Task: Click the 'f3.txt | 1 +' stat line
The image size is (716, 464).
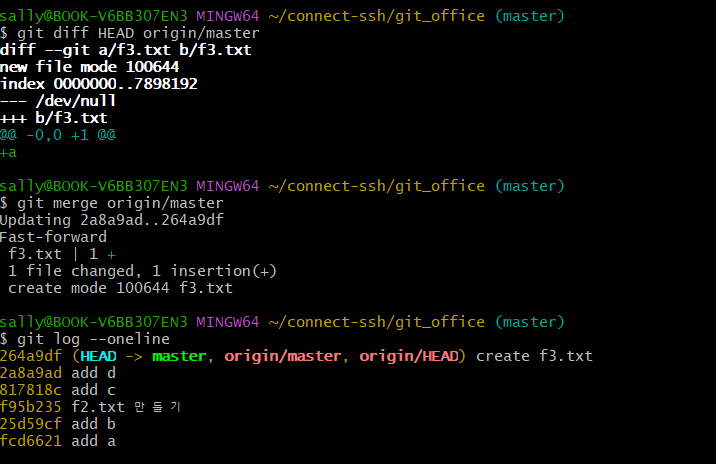Action: 62,254
